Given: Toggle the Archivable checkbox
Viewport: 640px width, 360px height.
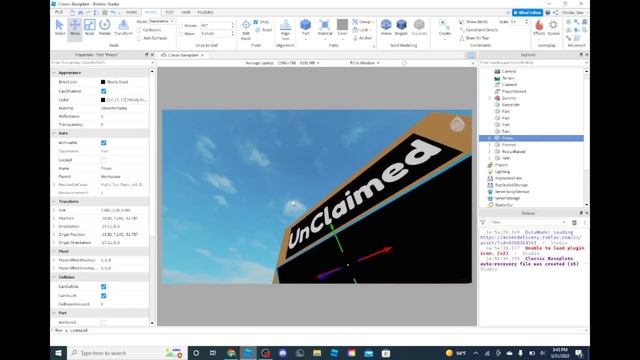Looking at the screenshot, I should pos(104,143).
